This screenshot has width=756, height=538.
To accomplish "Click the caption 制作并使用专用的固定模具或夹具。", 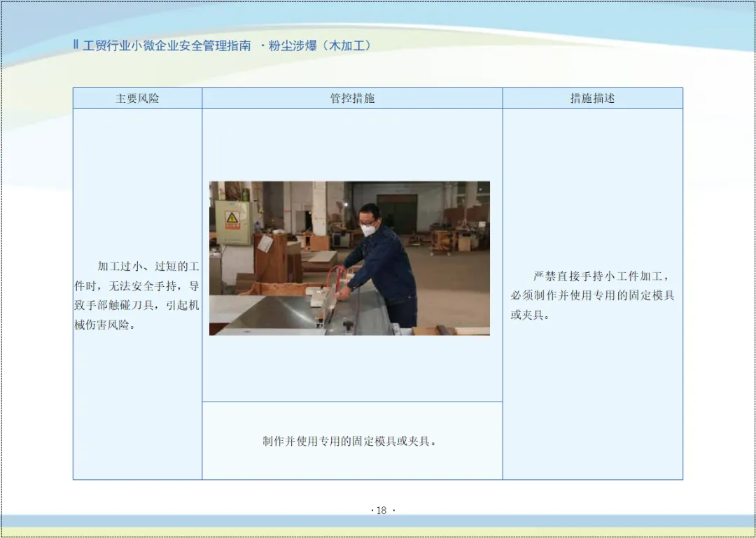I will click(x=350, y=441).
